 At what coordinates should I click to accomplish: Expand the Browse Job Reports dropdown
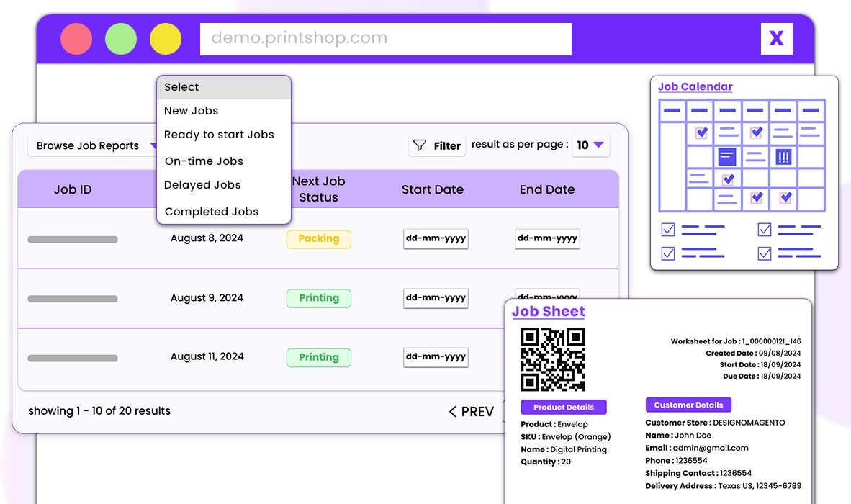coord(92,145)
